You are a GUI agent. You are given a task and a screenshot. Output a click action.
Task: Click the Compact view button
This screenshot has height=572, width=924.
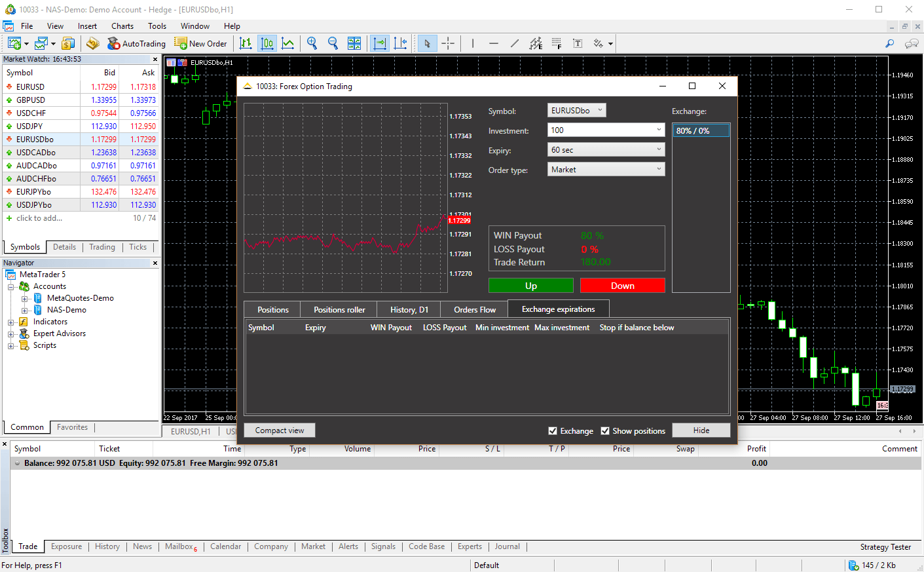click(x=280, y=430)
